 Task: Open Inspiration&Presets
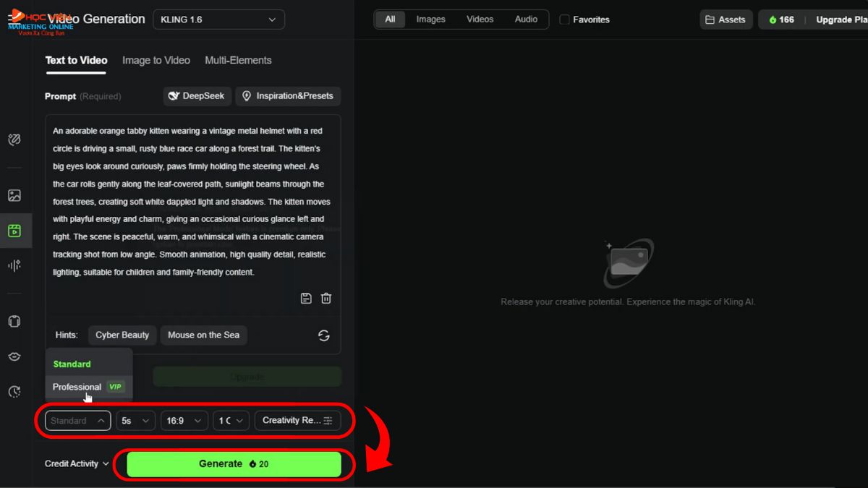pos(288,96)
